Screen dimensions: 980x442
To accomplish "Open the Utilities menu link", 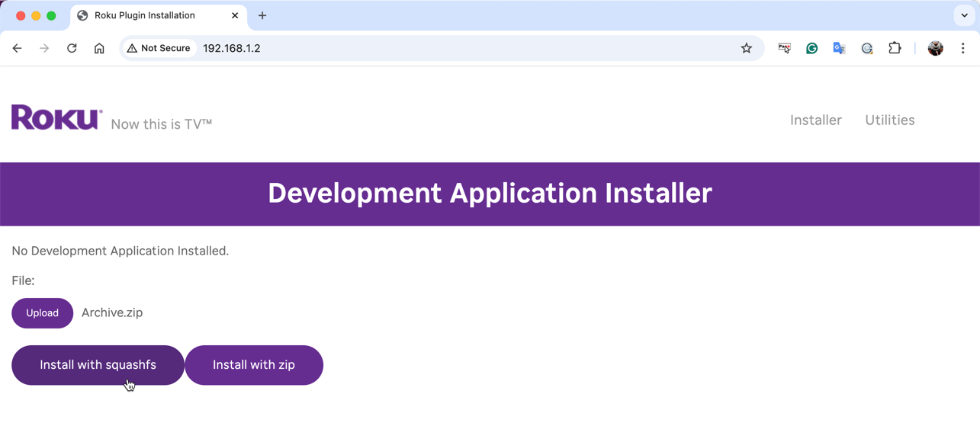I will click(x=890, y=120).
